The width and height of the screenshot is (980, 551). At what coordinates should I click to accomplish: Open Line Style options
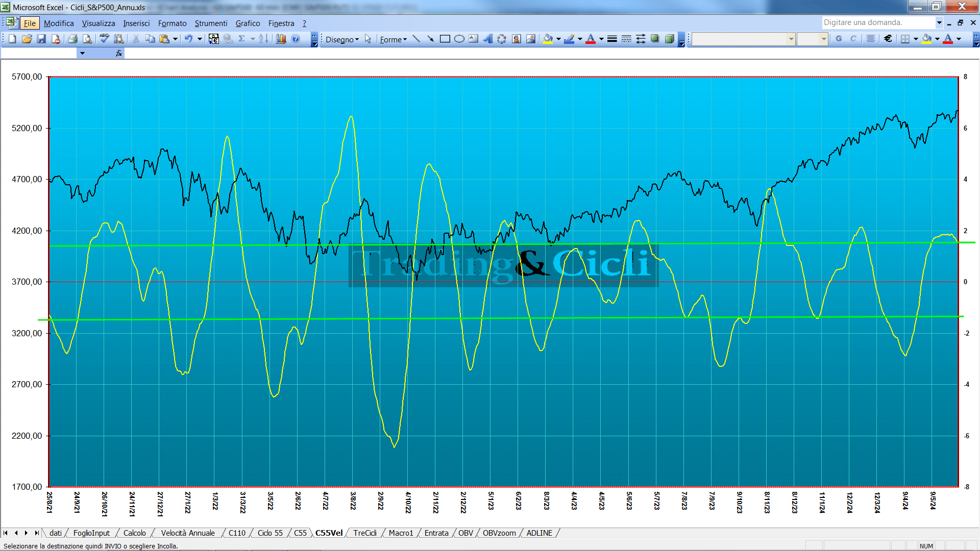click(612, 39)
